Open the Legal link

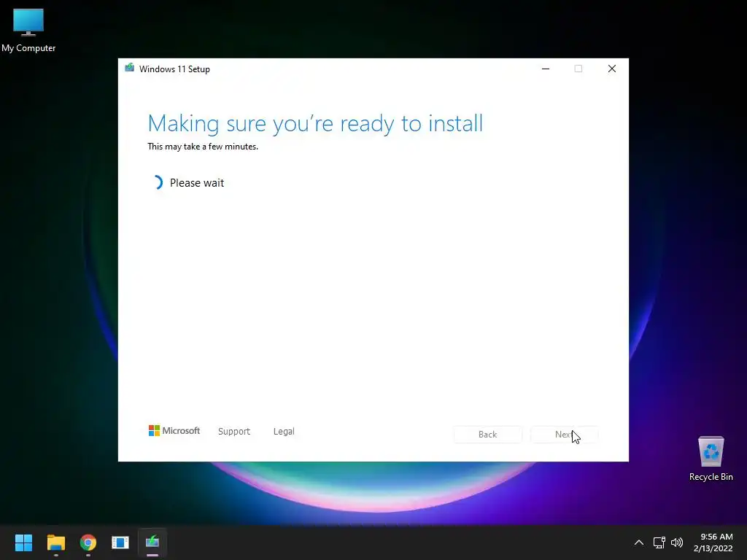(x=284, y=432)
